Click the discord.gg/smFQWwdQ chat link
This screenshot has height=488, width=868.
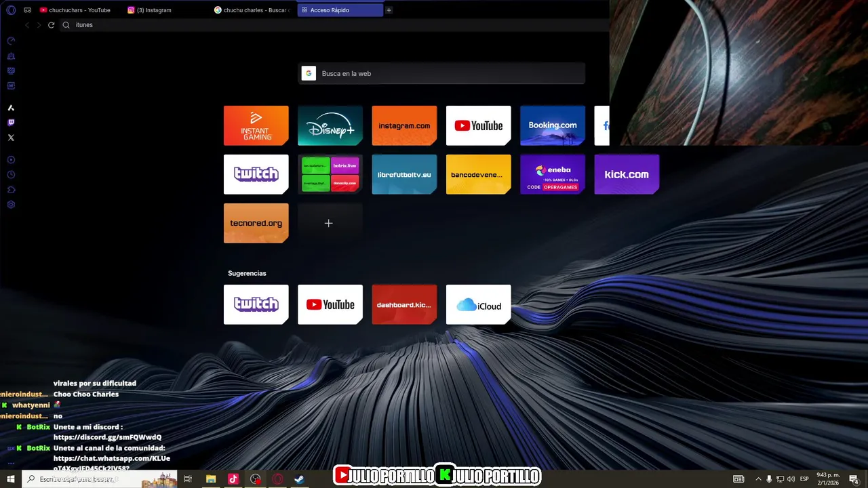[x=107, y=437]
